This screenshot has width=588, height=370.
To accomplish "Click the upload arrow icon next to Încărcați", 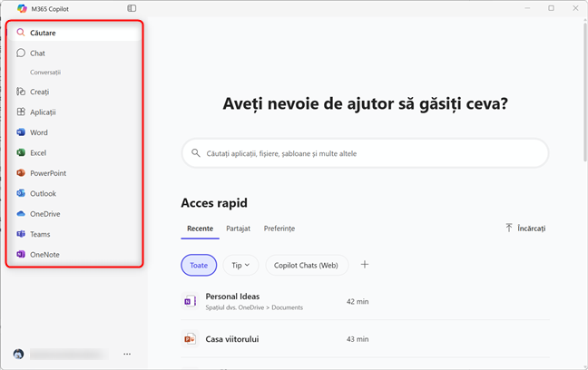I will [x=509, y=228].
